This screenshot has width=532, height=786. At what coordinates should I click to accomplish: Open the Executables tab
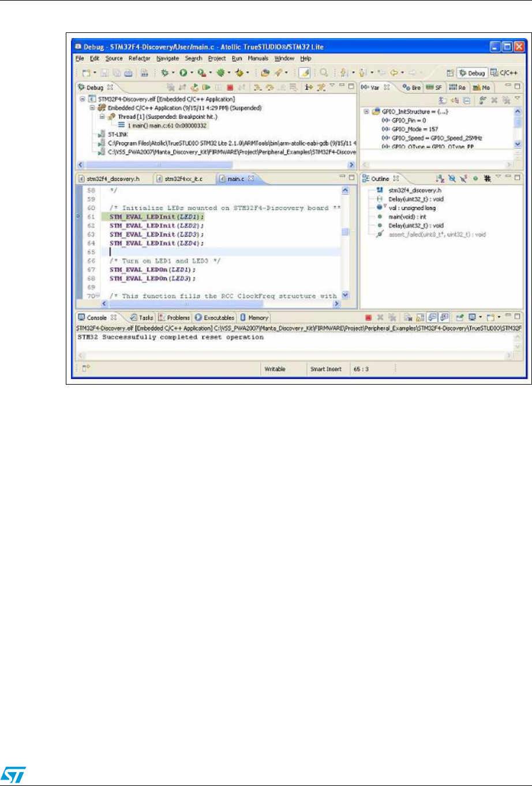coord(215,318)
